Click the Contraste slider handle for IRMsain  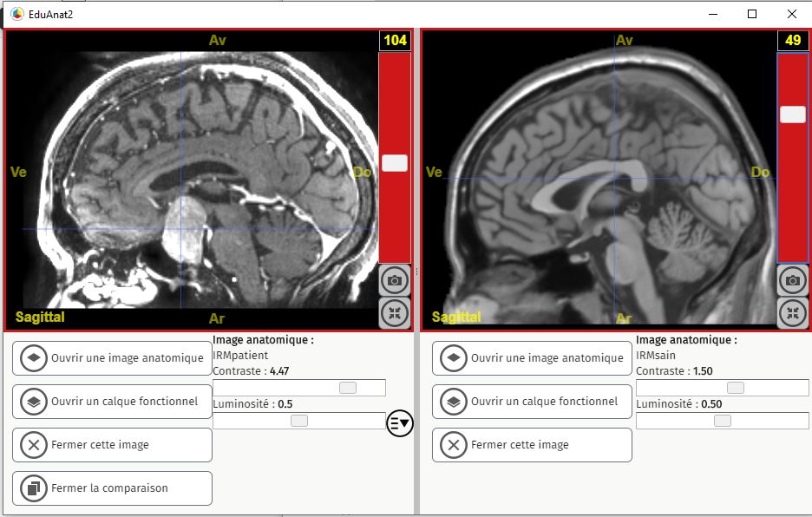tap(735, 388)
